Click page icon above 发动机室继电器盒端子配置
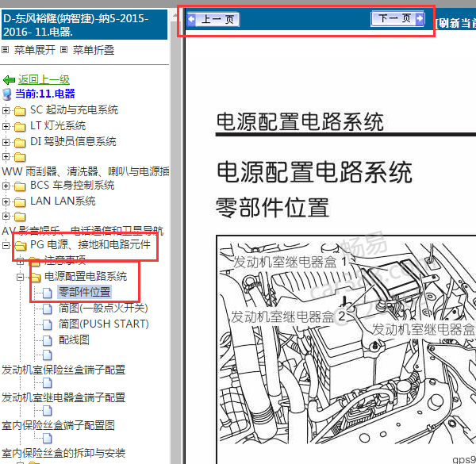 (48, 383)
